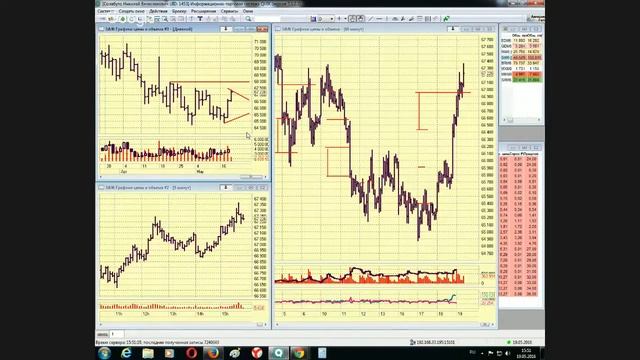Select the 5-minute chart window title
Screen dimensions: 640x360
(x=148, y=188)
